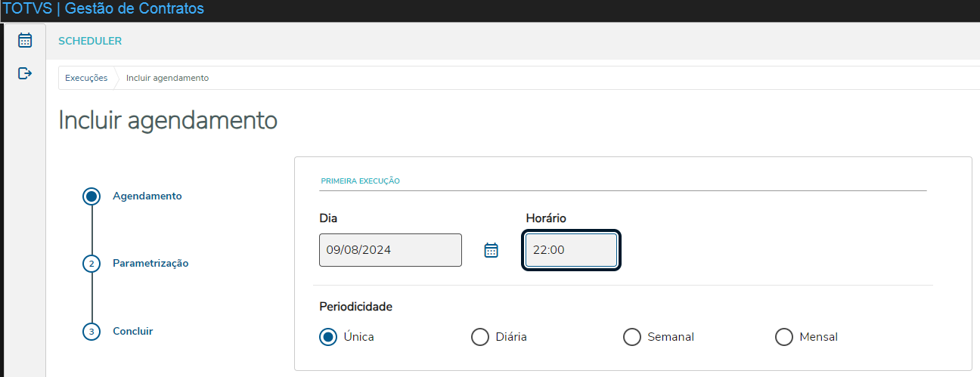
Task: Jump to the Parametrização step label
Action: click(x=150, y=264)
